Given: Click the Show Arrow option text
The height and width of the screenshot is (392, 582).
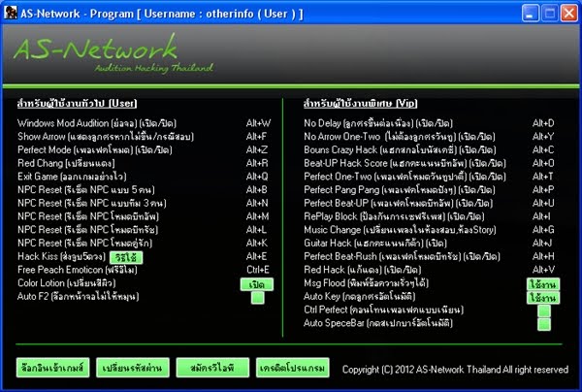Looking at the screenshot, I should [106, 137].
